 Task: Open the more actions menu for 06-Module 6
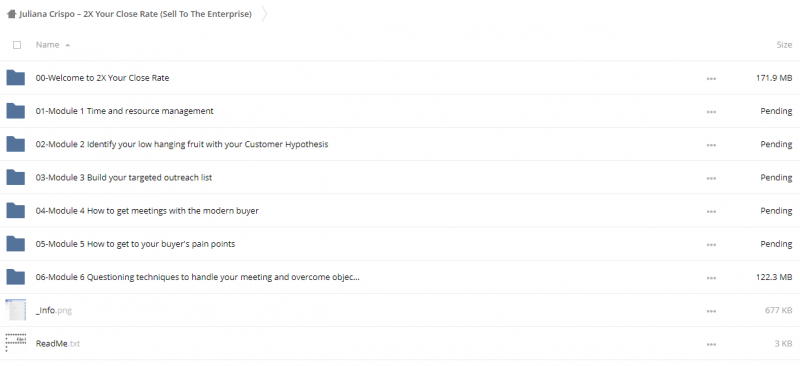pos(711,278)
